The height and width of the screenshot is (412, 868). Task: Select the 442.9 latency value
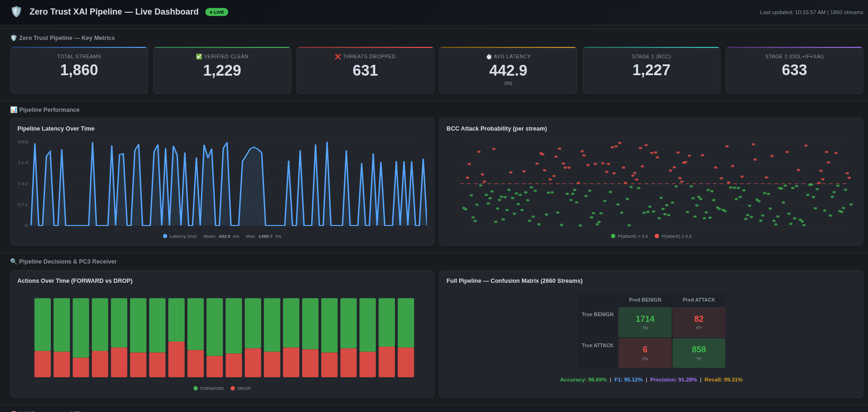click(x=508, y=70)
